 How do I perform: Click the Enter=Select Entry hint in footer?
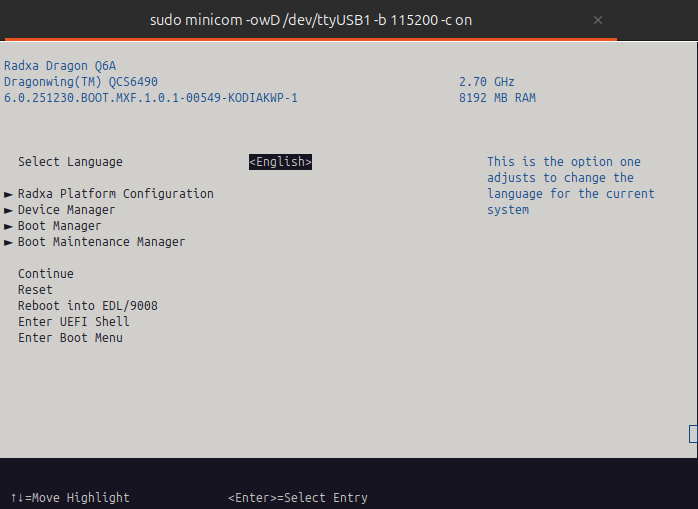click(297, 498)
